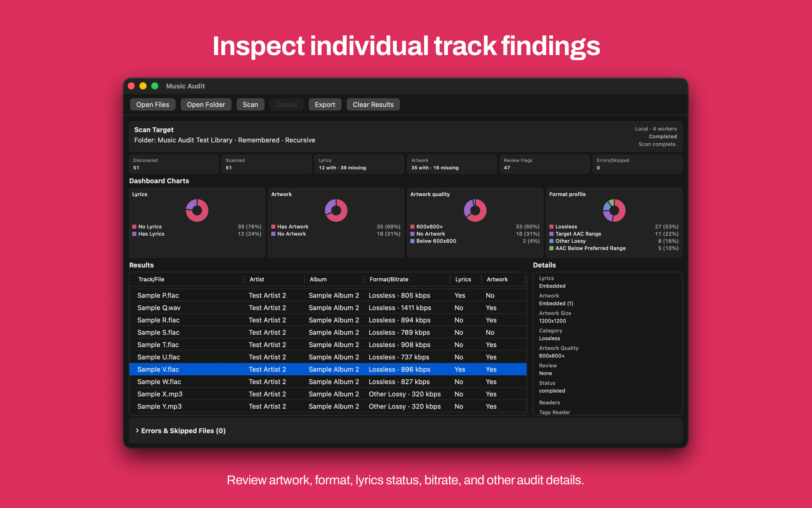
Task: Select the Sample R.flac row
Action: [x=328, y=320]
